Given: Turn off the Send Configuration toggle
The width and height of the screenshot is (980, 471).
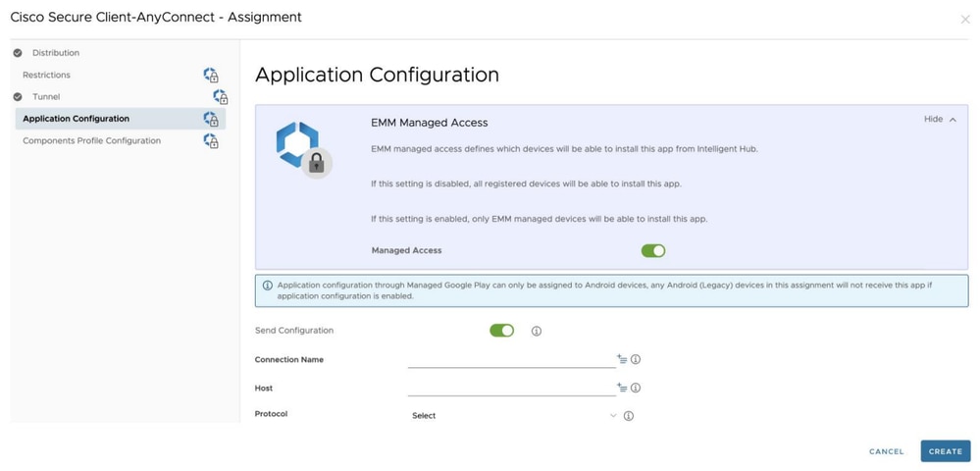Looking at the screenshot, I should pos(502,331).
